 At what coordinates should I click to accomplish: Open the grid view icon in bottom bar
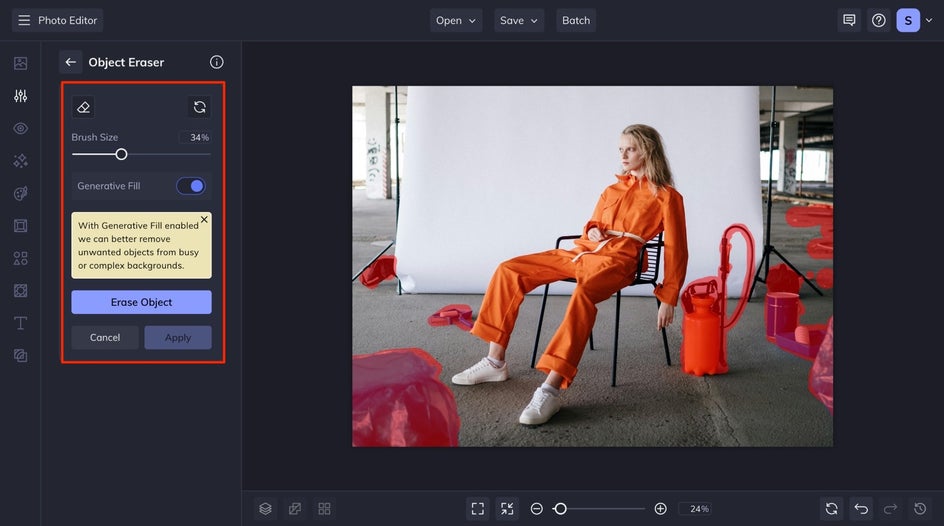(x=324, y=509)
